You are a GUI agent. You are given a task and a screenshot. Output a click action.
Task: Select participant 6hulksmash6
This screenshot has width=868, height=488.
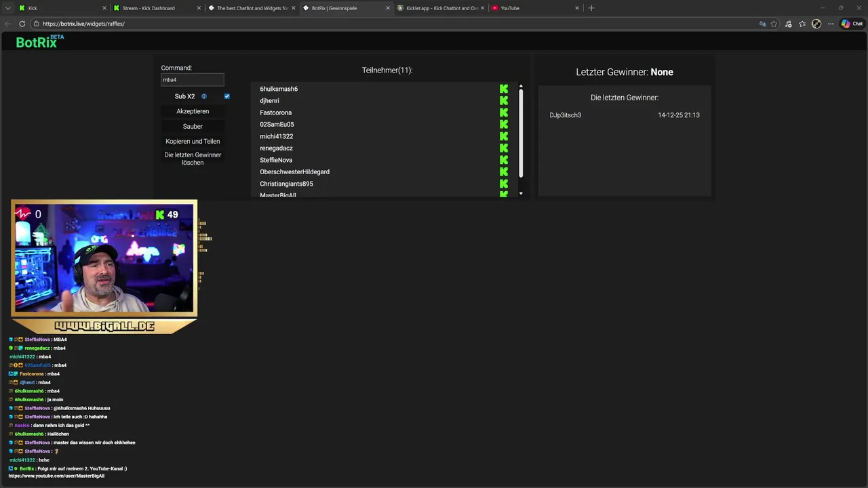coord(279,89)
